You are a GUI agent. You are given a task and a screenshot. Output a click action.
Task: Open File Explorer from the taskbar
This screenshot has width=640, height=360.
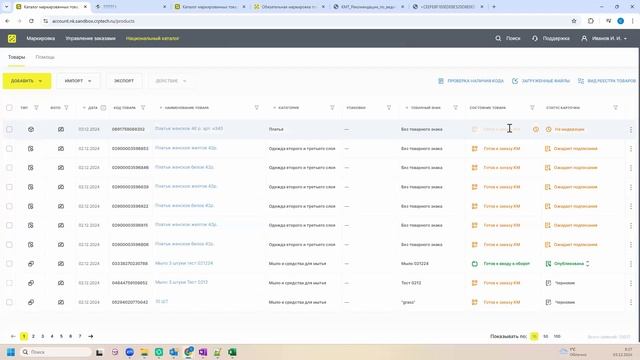click(x=144, y=352)
